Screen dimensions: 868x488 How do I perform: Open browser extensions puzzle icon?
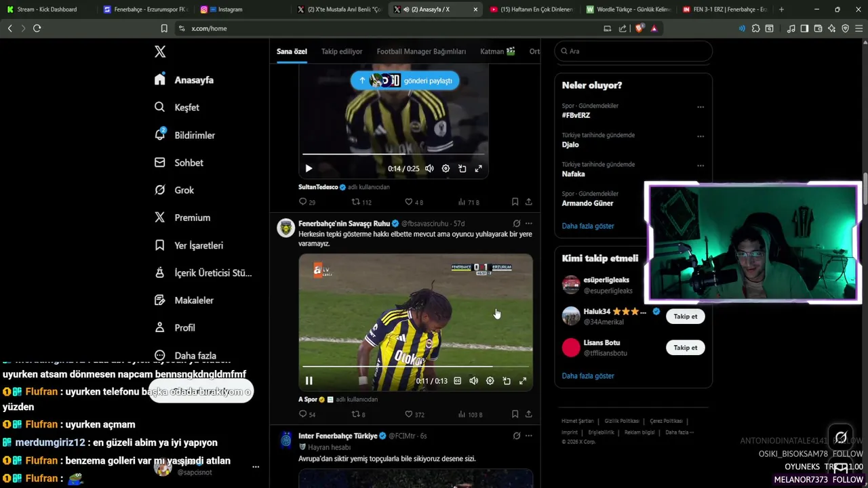(755, 28)
